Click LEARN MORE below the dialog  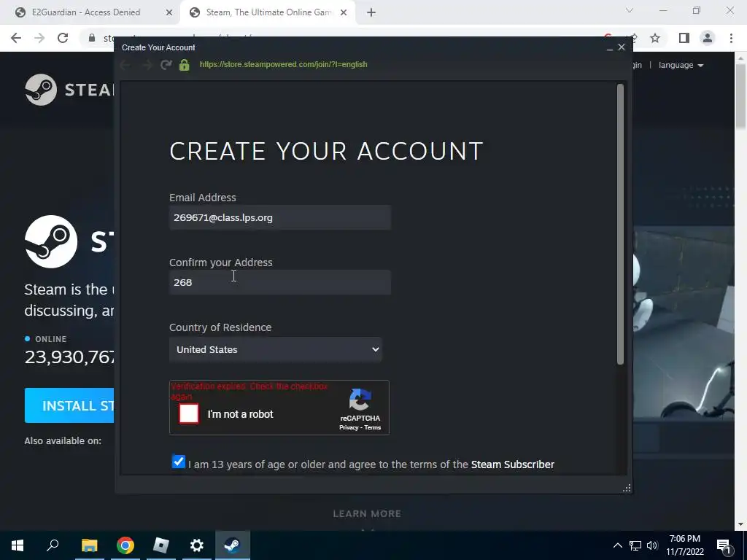coord(367,514)
